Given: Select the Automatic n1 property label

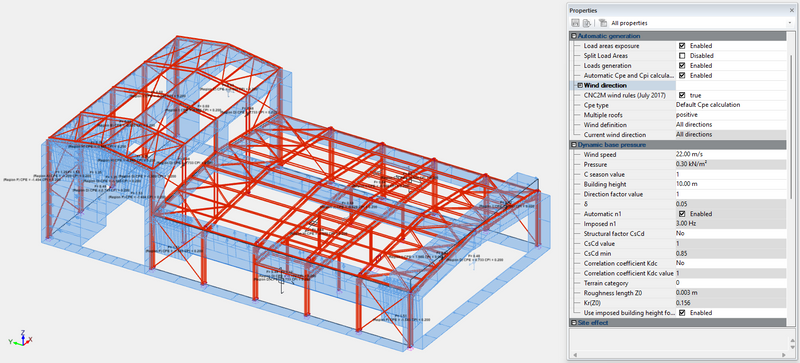Looking at the screenshot, I should (603, 214).
